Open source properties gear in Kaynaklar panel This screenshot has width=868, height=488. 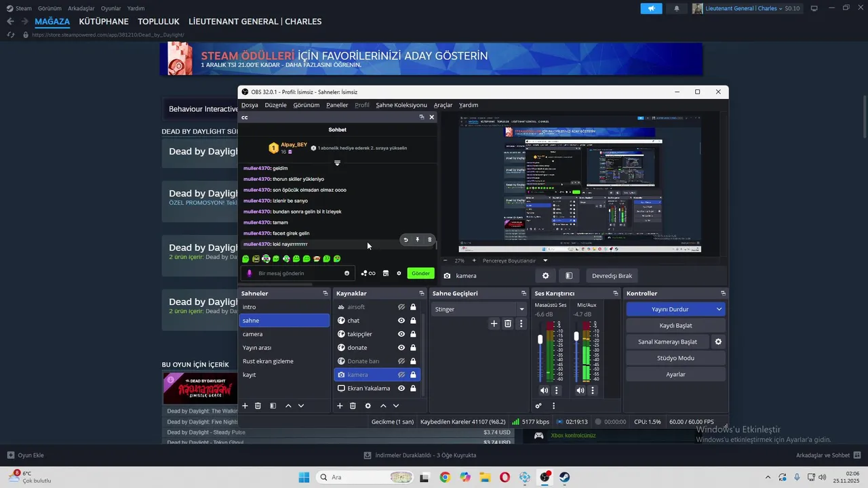click(368, 405)
